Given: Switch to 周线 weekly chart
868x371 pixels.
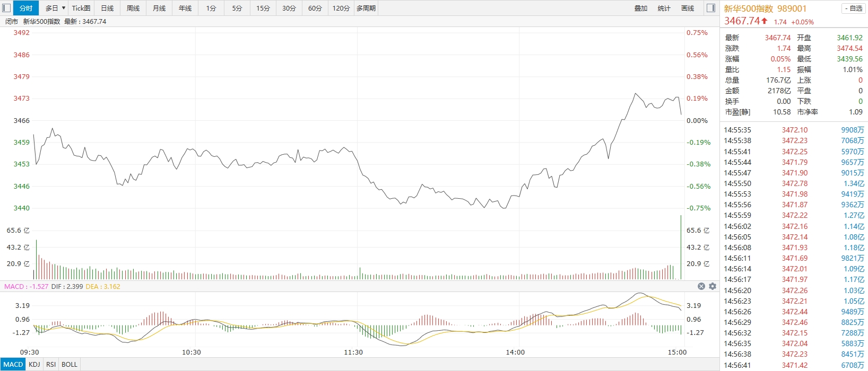Looking at the screenshot, I should coord(133,8).
